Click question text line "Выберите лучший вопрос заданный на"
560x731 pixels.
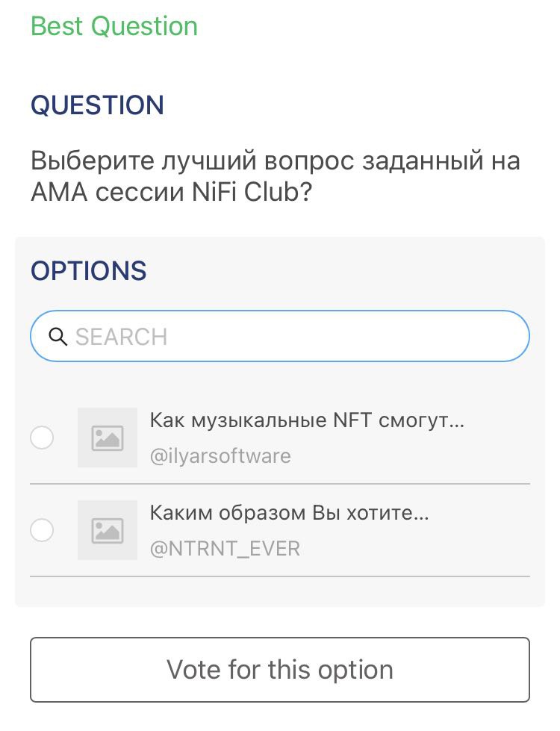click(x=276, y=161)
